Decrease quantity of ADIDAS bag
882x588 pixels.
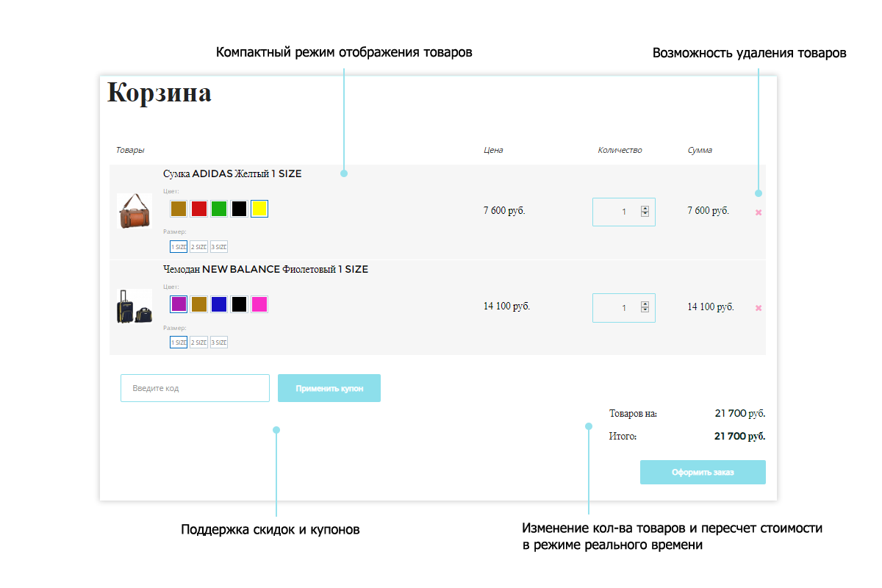[645, 215]
